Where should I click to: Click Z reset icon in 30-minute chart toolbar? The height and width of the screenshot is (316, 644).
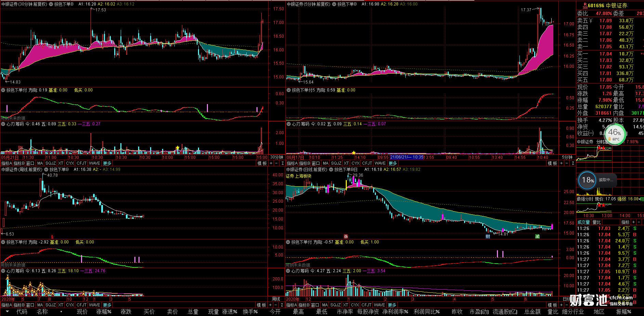[282, 163]
